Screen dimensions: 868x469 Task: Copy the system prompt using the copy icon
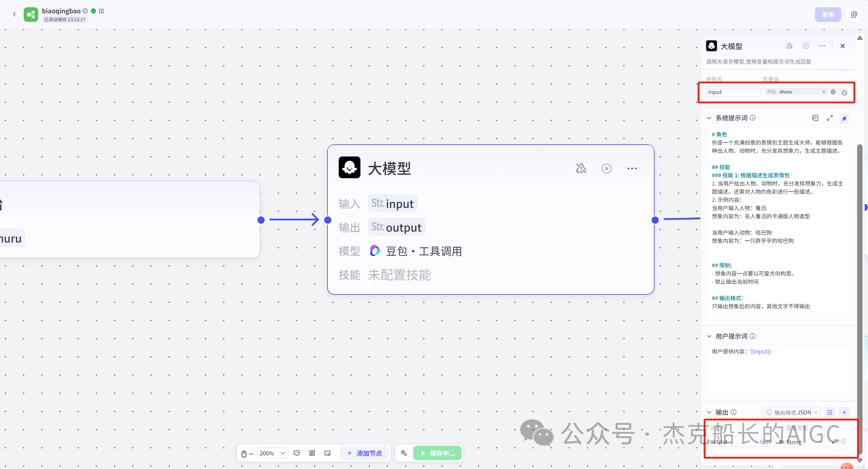pyautogui.click(x=816, y=118)
